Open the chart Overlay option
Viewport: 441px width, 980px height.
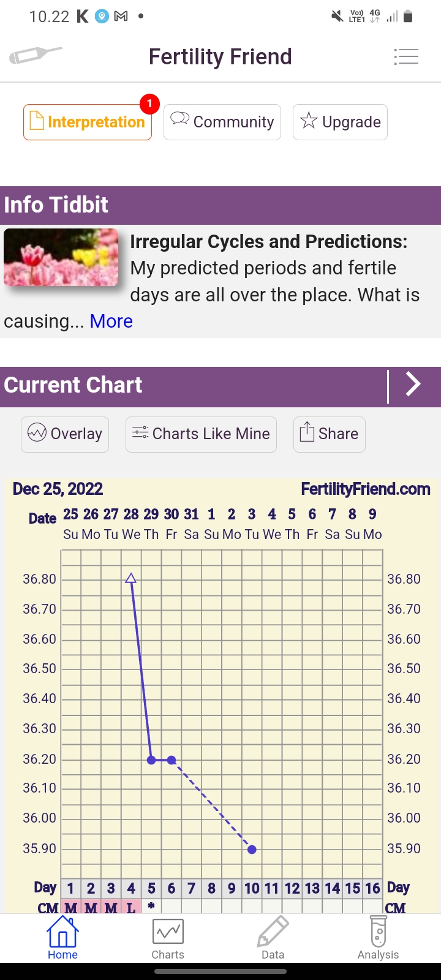tap(65, 434)
